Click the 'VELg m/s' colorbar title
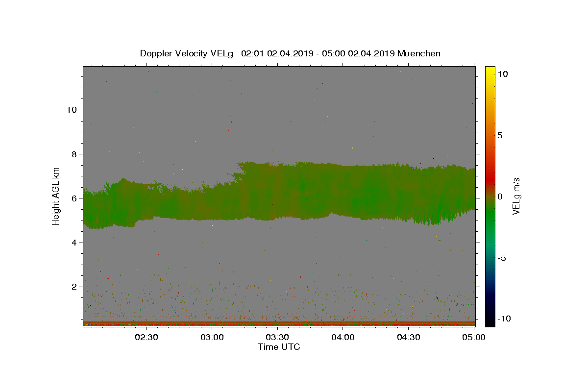Image resolution: width=588 pixels, height=392 pixels. pos(516,196)
